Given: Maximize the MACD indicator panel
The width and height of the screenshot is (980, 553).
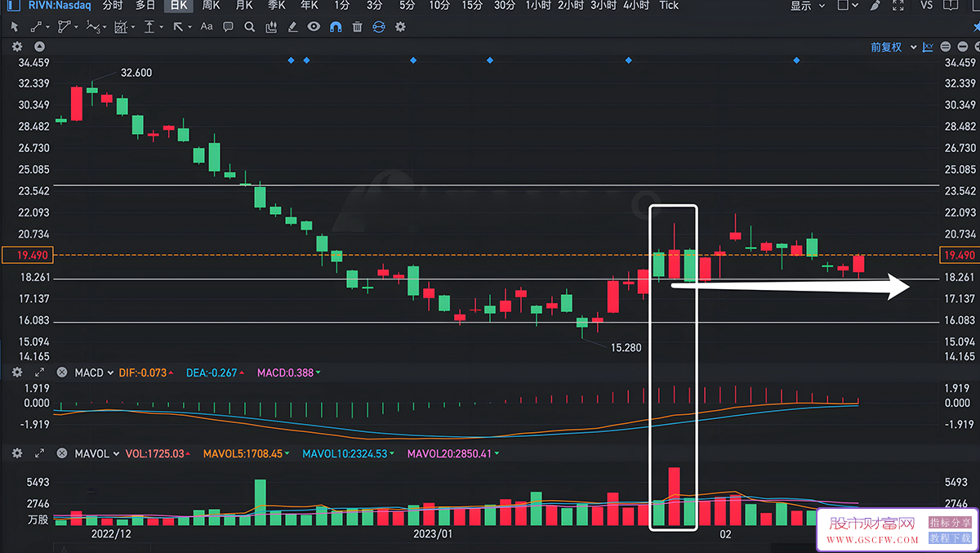Looking at the screenshot, I should pos(39,372).
